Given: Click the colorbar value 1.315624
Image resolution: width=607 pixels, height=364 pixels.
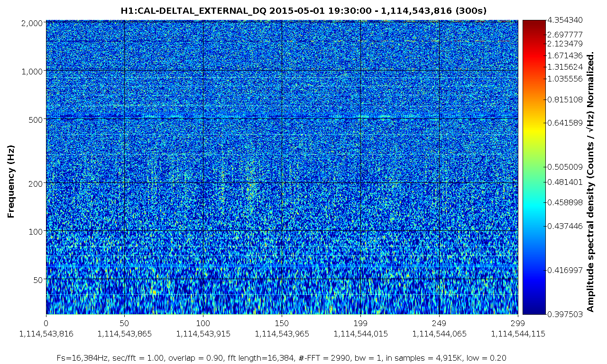Looking at the screenshot, I should coord(564,66).
